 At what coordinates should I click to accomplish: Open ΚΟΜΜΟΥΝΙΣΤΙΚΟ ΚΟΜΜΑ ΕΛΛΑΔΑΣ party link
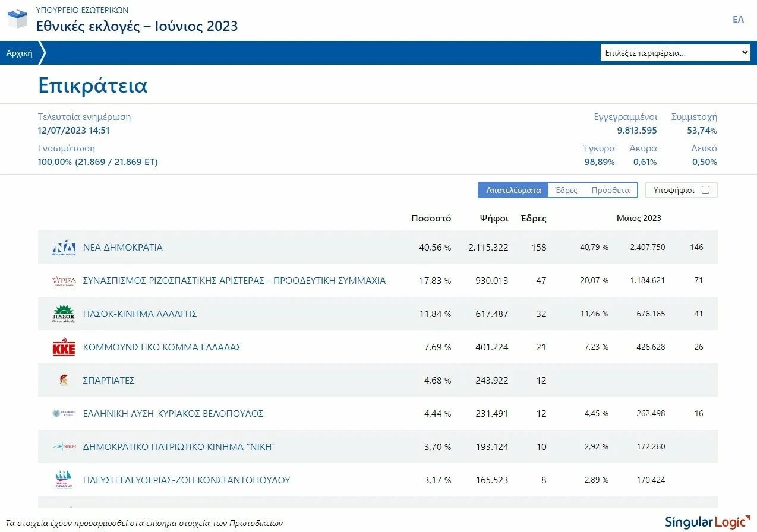[x=162, y=347]
